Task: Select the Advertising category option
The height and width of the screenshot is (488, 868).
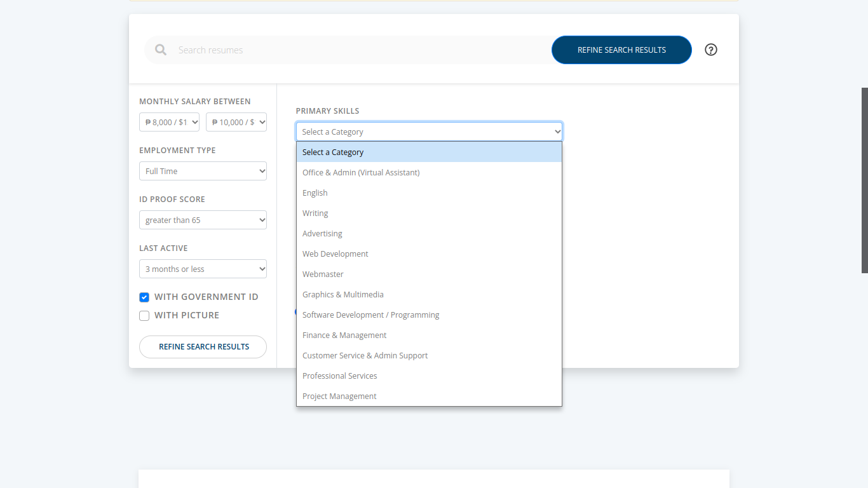Action: point(429,233)
